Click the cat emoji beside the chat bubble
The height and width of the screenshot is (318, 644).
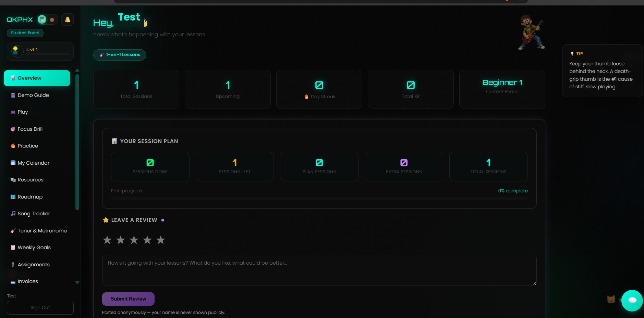pyautogui.click(x=611, y=300)
